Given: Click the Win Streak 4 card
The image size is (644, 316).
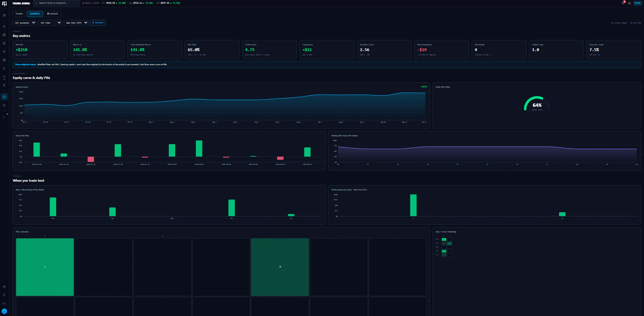Looking at the screenshot, I should click(499, 50).
